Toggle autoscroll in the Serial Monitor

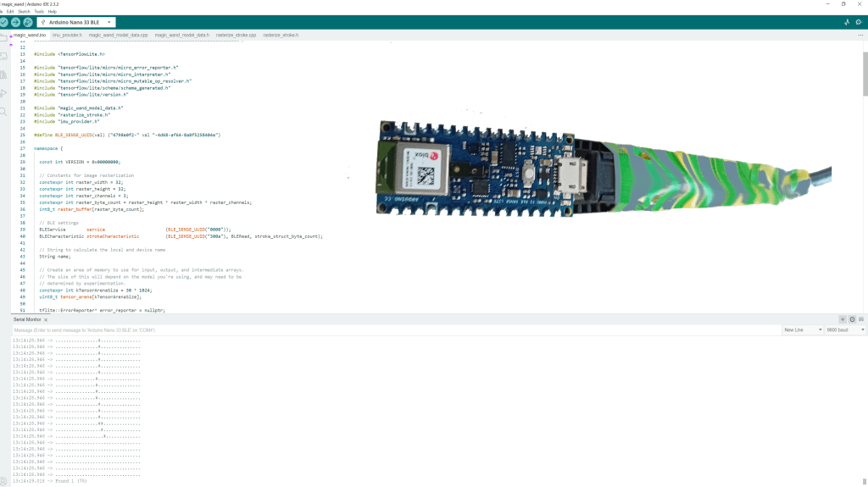point(843,319)
